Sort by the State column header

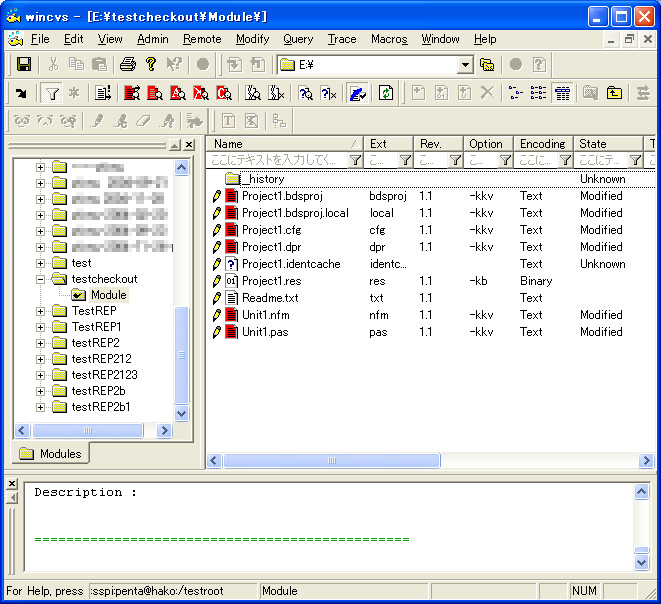(x=608, y=144)
